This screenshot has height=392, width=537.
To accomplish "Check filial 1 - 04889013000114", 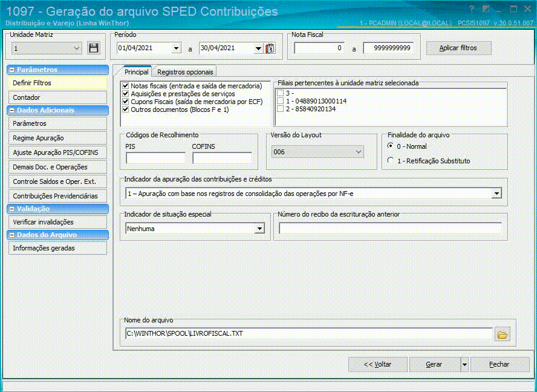I will [281, 101].
